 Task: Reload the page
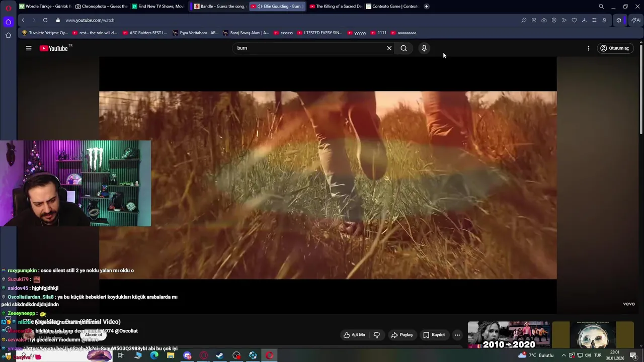coord(45,20)
